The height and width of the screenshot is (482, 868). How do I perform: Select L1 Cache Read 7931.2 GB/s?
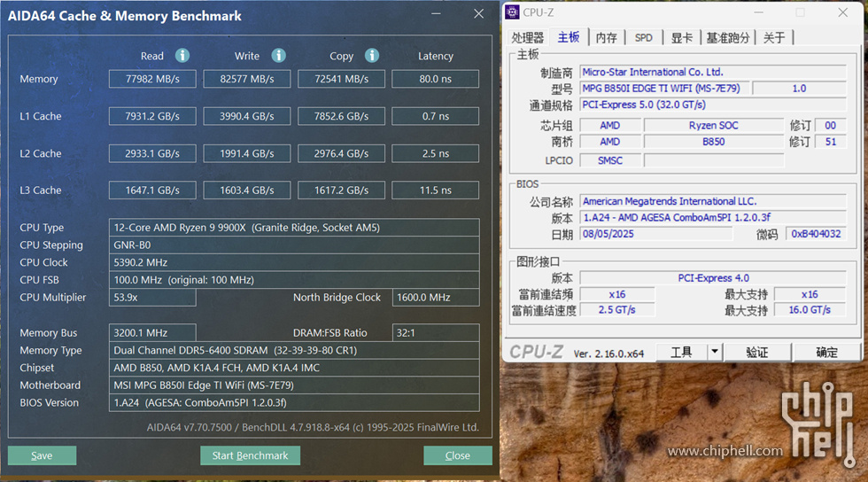coord(152,116)
